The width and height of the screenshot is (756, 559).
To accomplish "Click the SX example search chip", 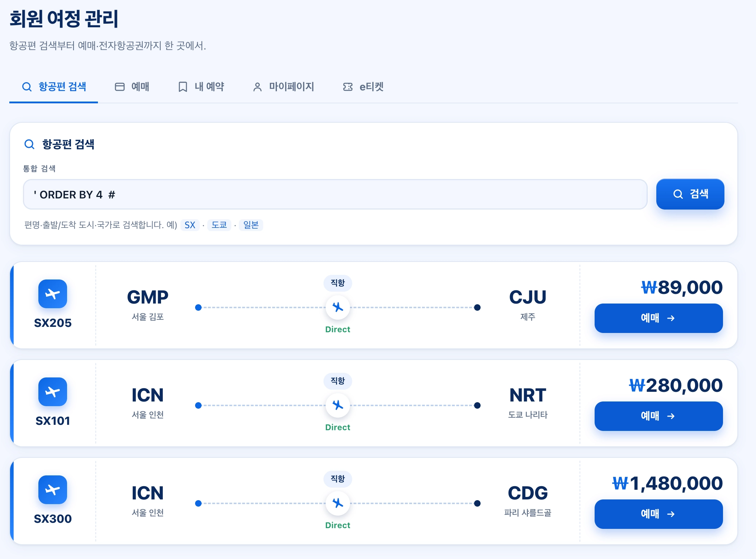I will [x=190, y=225].
